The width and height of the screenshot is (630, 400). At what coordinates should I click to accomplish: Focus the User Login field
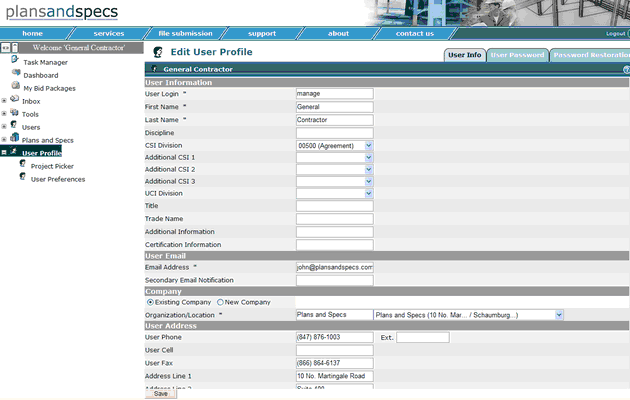(x=335, y=94)
